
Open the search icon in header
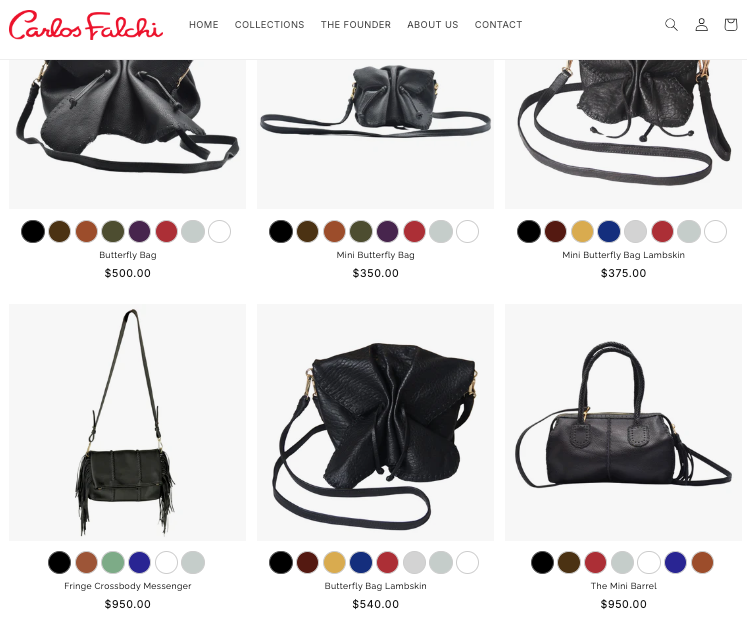(x=671, y=24)
